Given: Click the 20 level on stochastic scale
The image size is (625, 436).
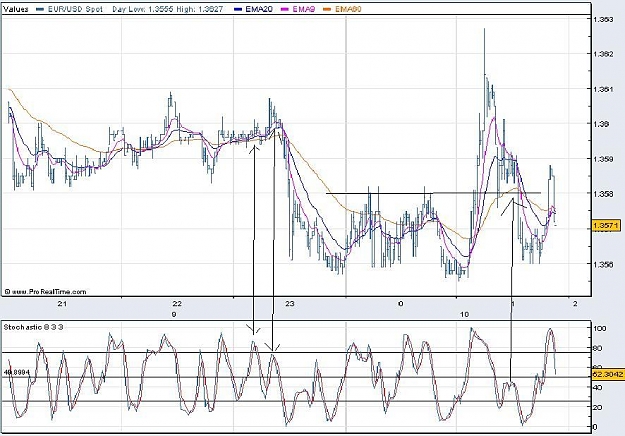Looking at the screenshot, I should pos(598,407).
